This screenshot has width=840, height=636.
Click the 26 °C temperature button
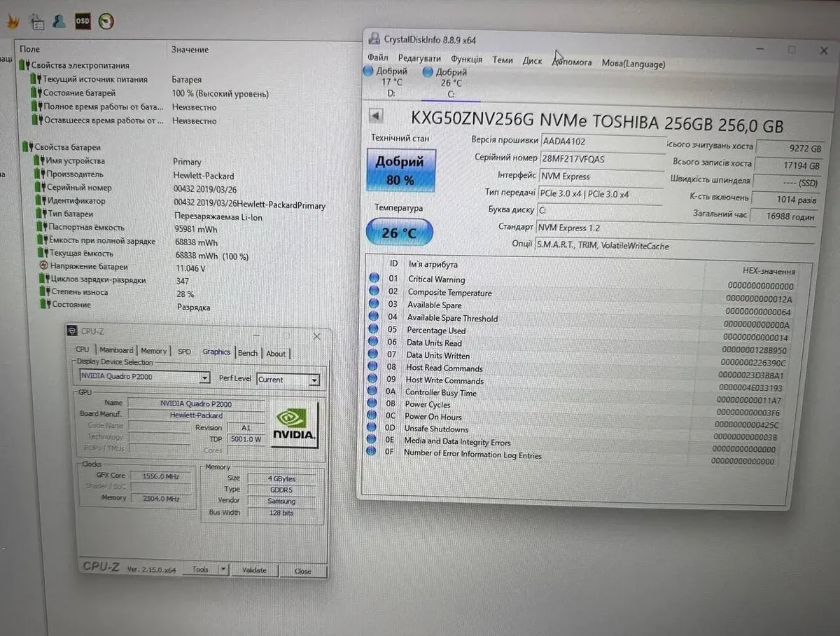pos(399,233)
